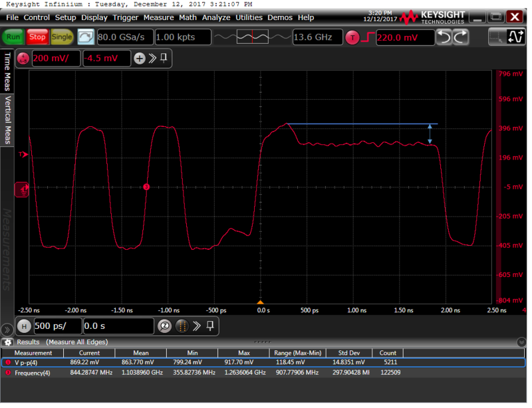Click the horizontal H setup button
Viewport: 532px width, 408px height.
[24, 326]
